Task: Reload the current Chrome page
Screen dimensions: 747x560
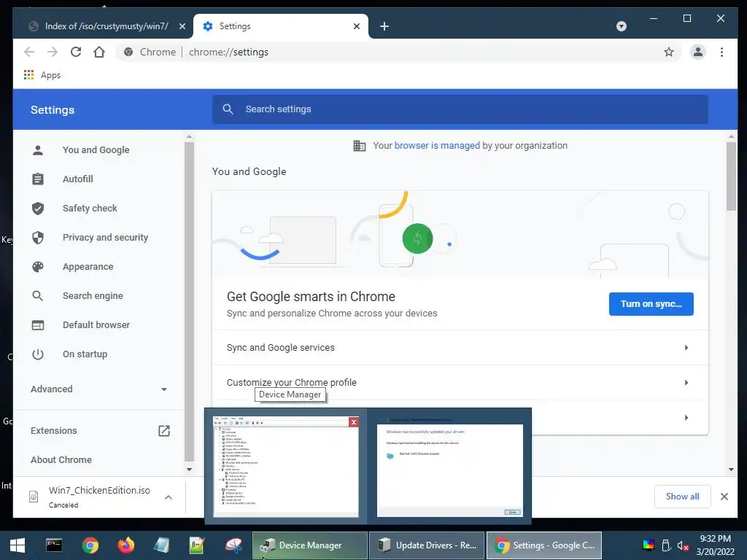Action: (x=76, y=52)
